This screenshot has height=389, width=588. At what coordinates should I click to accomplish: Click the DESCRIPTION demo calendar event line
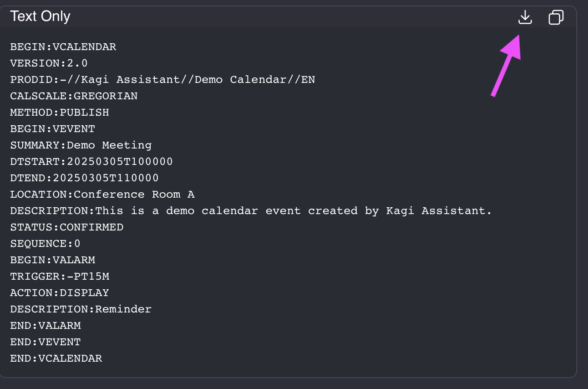tap(251, 211)
